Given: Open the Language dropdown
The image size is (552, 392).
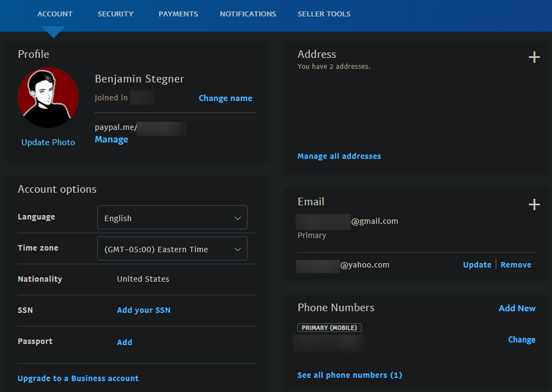Looking at the screenshot, I should click(172, 217).
